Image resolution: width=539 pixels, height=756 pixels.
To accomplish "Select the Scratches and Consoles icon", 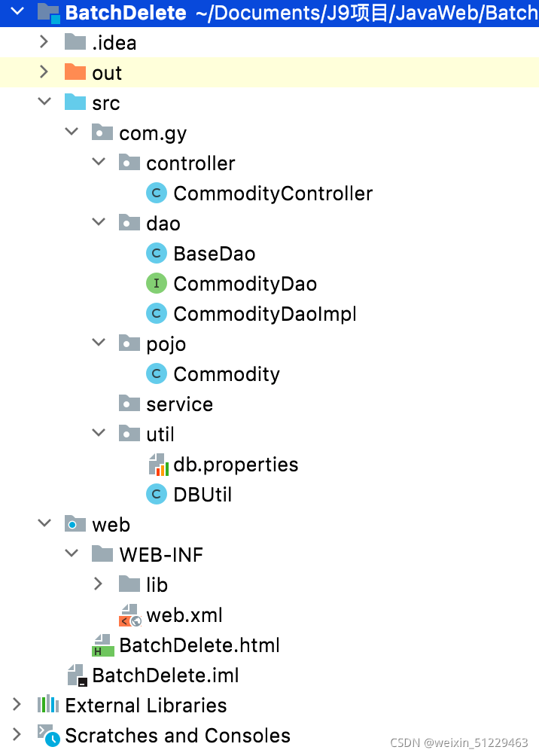I will (47, 735).
